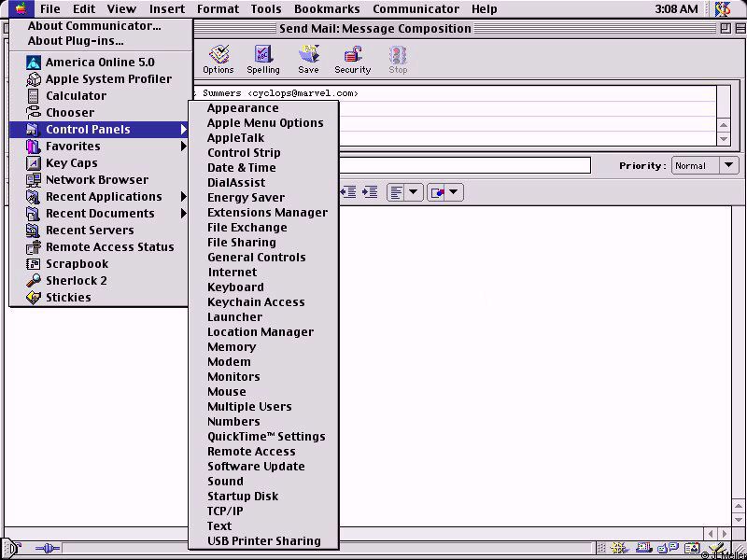This screenshot has height=560, width=747.
Task: Click the subject input field
Action: [x=464, y=166]
